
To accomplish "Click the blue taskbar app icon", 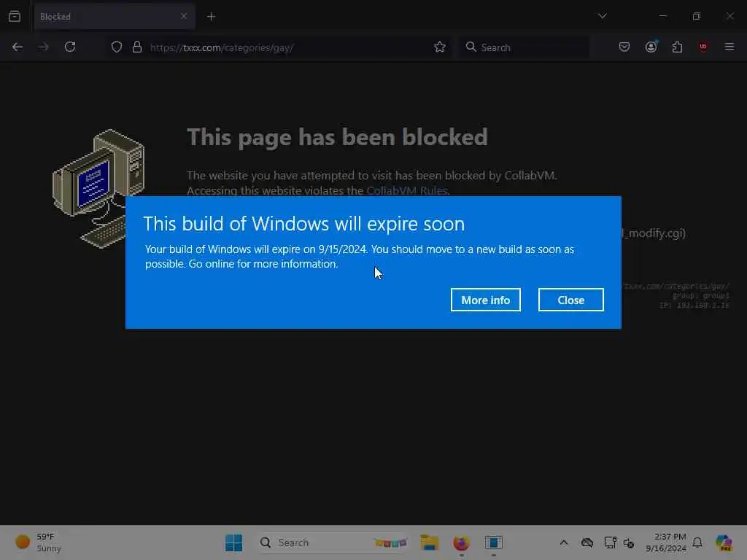I will click(x=494, y=542).
